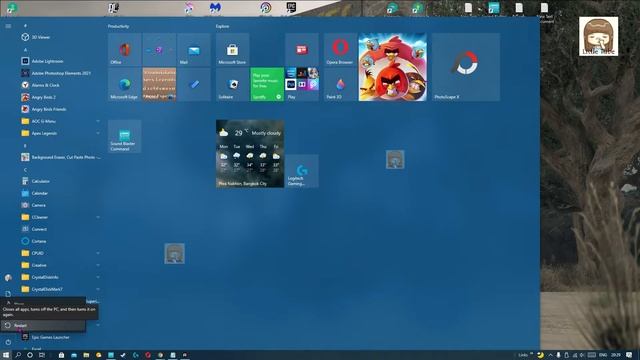The width and height of the screenshot is (640, 360).
Task: Open the red news tile
Action: click(x=302, y=49)
